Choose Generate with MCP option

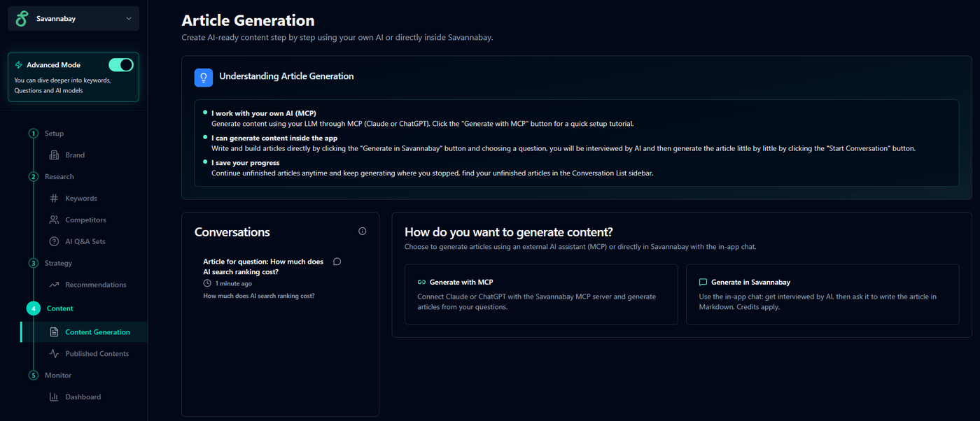coord(540,294)
